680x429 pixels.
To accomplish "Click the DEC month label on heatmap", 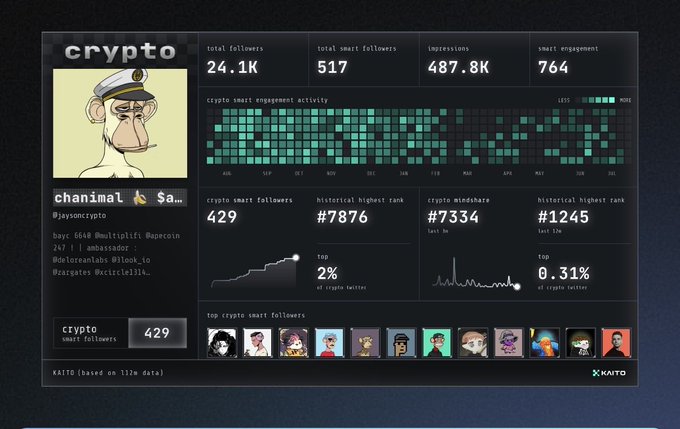I will 371,173.
